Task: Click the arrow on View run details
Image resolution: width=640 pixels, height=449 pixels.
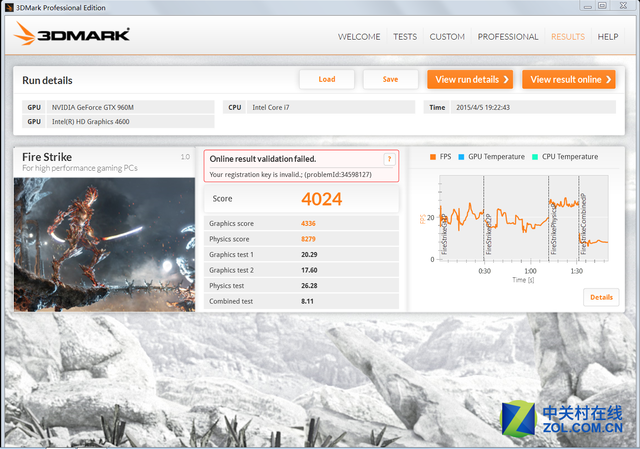Action: 506,79
